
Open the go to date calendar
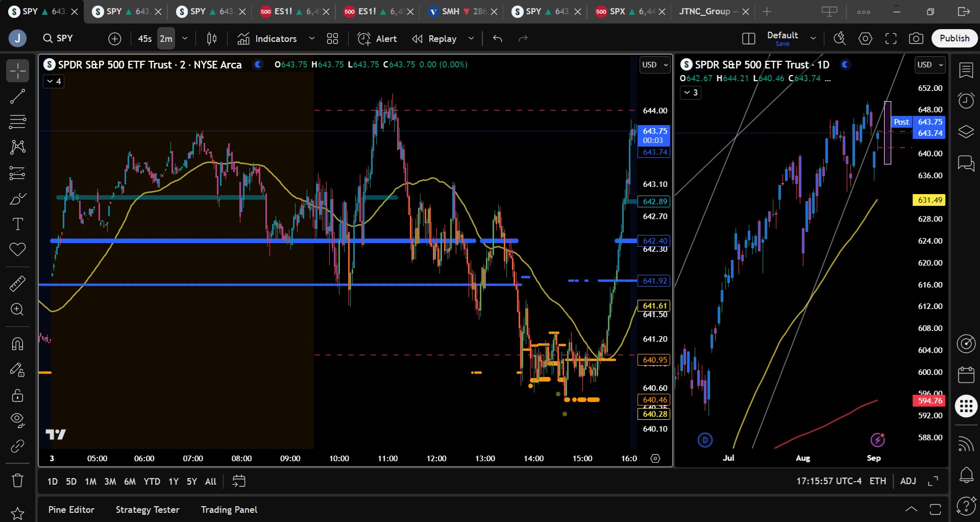coord(238,481)
